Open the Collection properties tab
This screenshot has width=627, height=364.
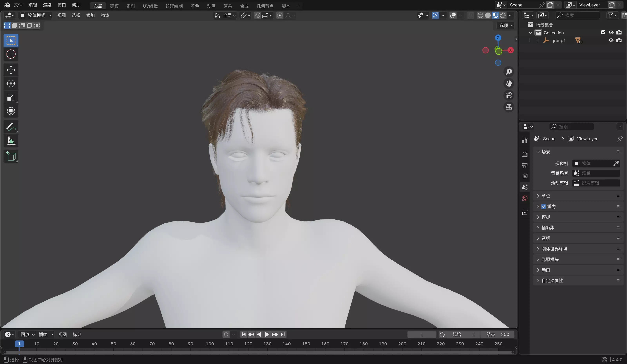pyautogui.click(x=525, y=212)
